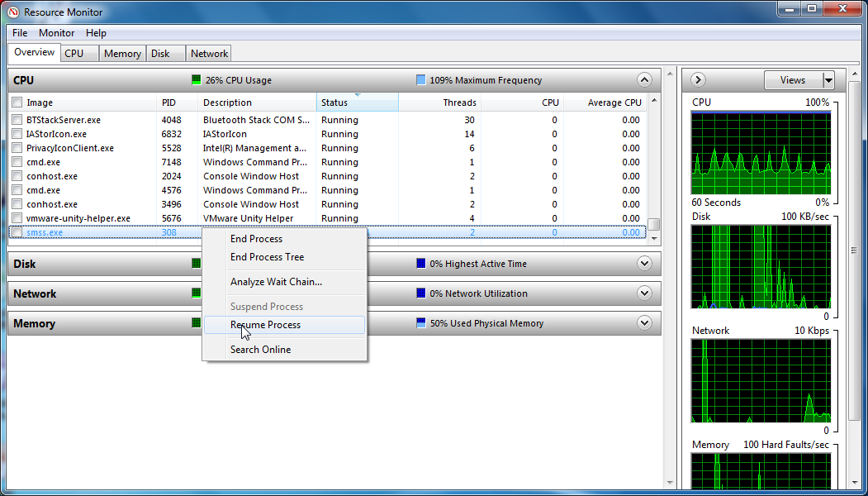Expand the Network section chevron
Image resolution: width=868 pixels, height=496 pixels.
(644, 293)
